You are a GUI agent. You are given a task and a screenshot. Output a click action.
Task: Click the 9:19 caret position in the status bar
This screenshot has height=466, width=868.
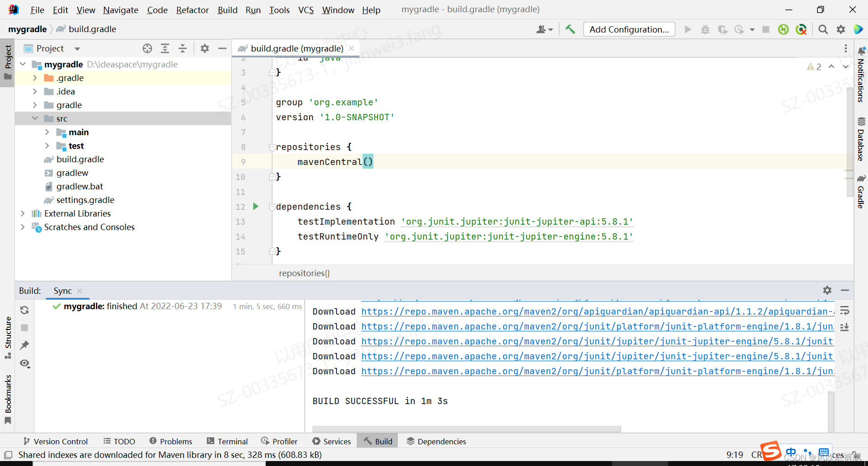pos(735,455)
